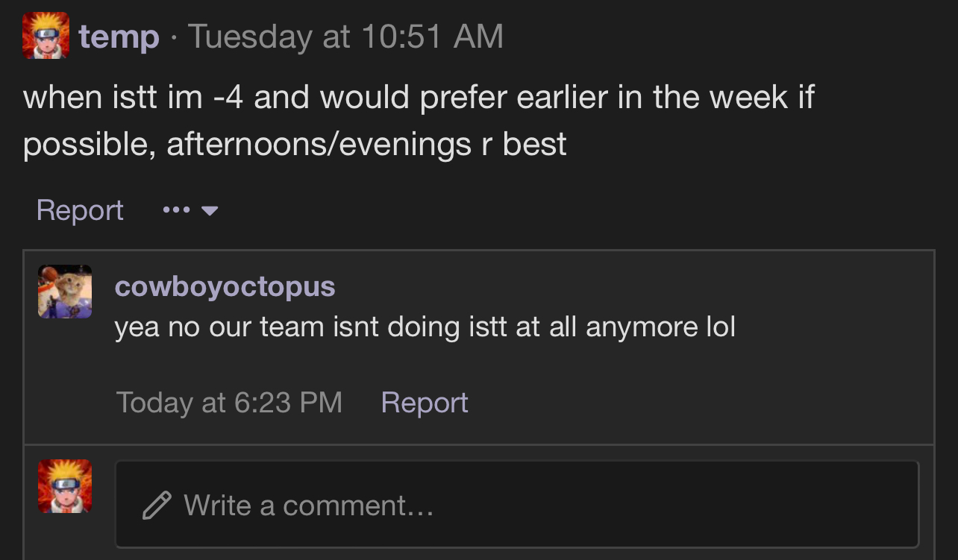The image size is (958, 560).
Task: Focus the Write a comment field
Action: 517,504
